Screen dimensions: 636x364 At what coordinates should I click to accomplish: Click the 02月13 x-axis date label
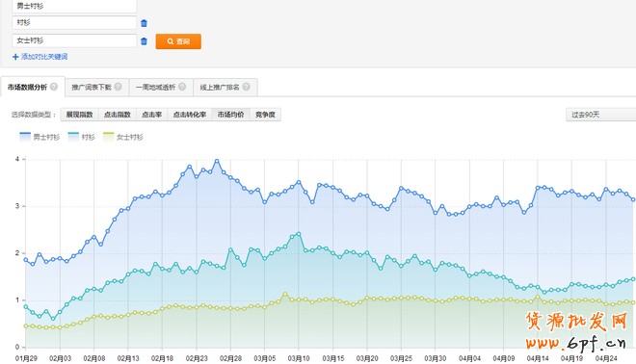(x=128, y=358)
